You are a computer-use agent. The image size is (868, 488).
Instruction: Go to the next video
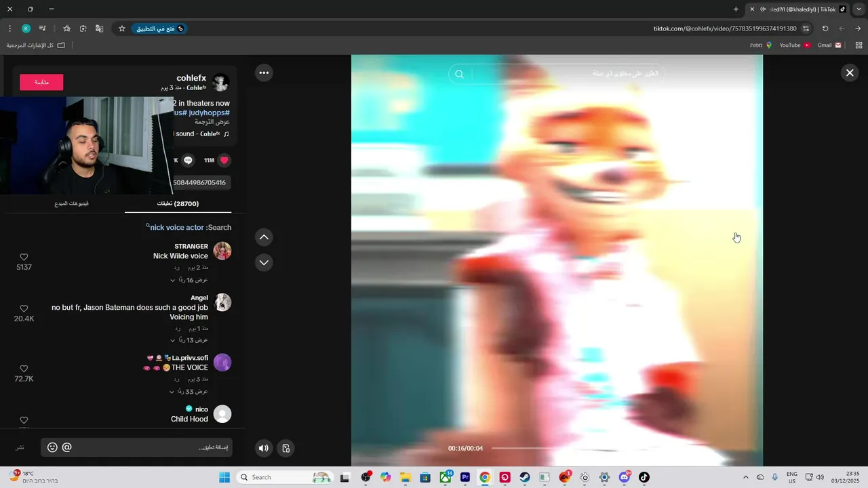264,262
